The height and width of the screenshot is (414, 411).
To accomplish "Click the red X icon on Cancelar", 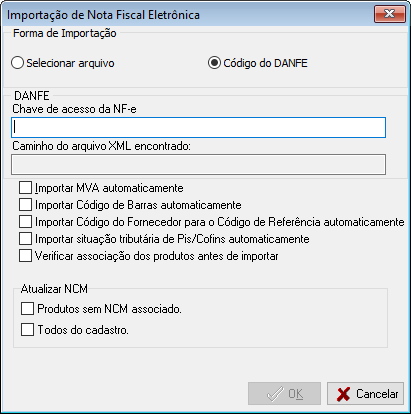I will coord(343,394).
